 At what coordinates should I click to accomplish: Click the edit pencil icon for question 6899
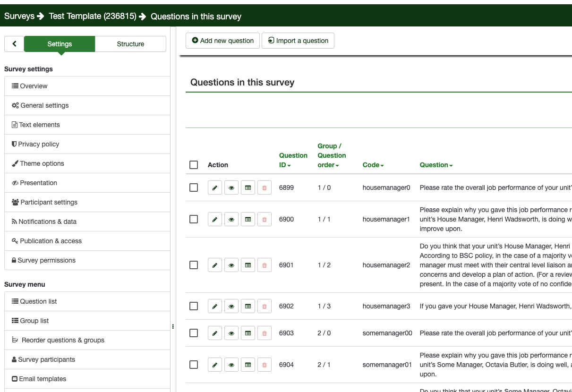coord(215,187)
